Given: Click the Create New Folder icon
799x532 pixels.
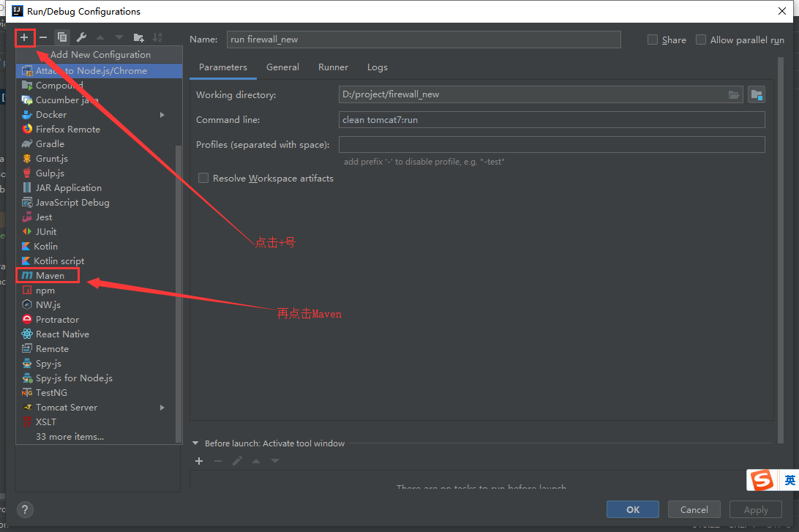Looking at the screenshot, I should click(138, 37).
